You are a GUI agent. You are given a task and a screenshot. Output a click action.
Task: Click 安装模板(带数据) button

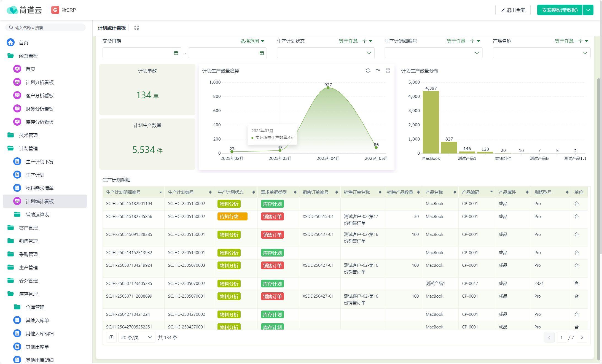[x=559, y=10]
